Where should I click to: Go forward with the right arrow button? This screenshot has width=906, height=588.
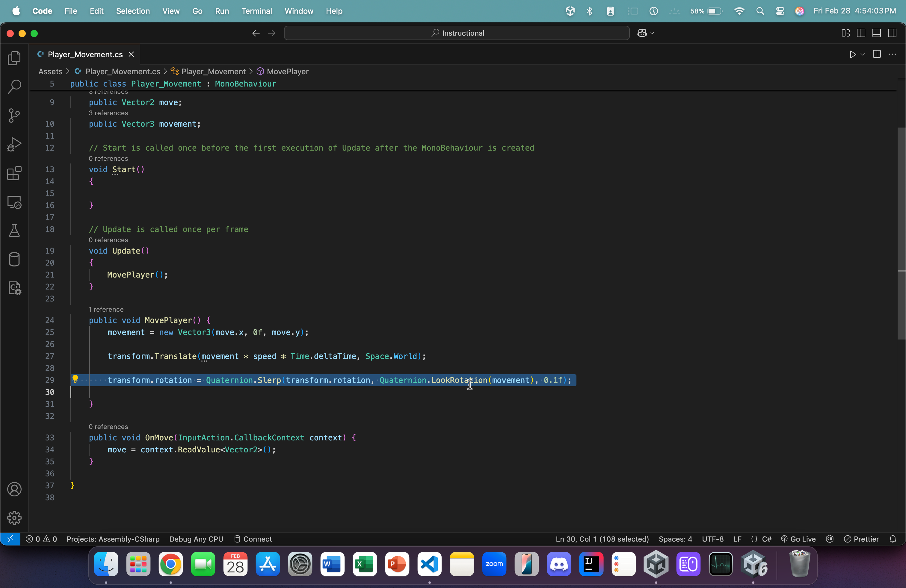coord(271,33)
